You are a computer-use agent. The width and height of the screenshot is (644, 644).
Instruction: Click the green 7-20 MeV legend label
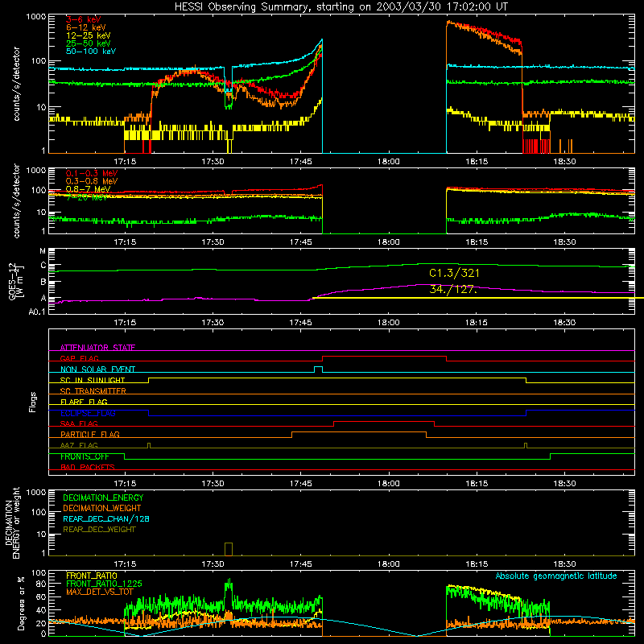pos(86,197)
